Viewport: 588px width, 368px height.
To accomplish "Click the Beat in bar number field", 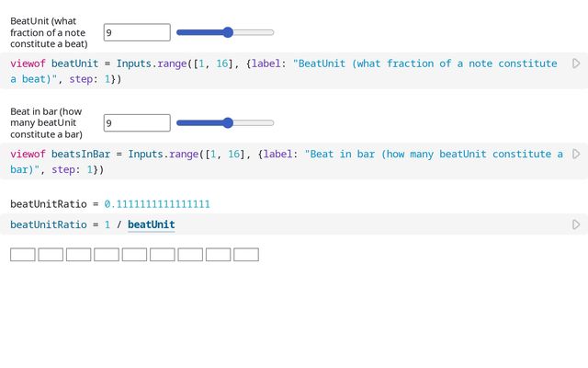I will pos(137,122).
